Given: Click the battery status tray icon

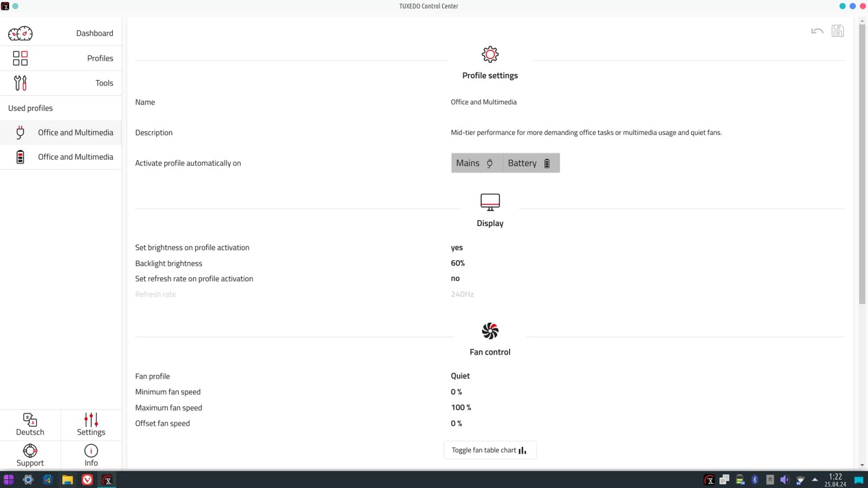Looking at the screenshot, I should pos(739,480).
